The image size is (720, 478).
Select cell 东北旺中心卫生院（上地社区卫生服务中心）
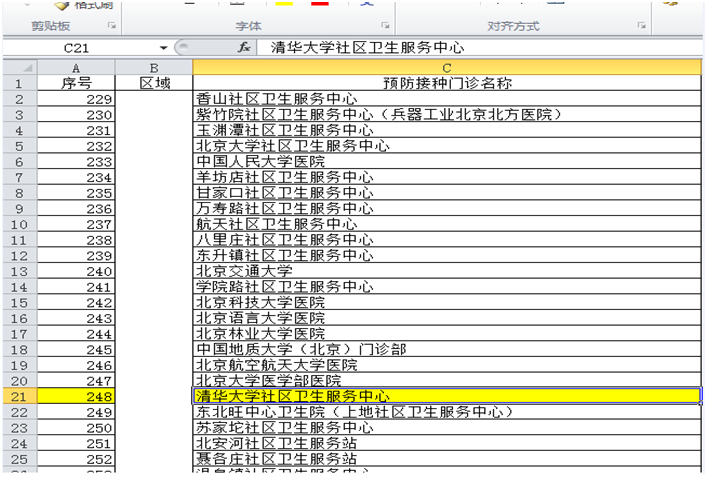coord(447,412)
